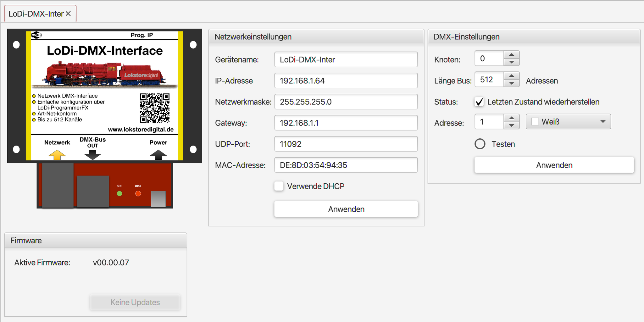The width and height of the screenshot is (644, 322).
Task: Increase the Knoten value
Action: 512,55
